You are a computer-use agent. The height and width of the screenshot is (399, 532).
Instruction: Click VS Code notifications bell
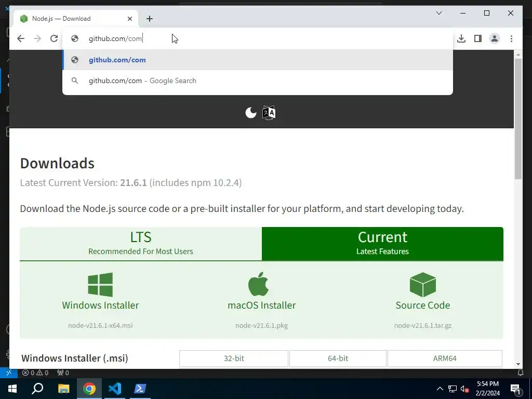click(521, 373)
